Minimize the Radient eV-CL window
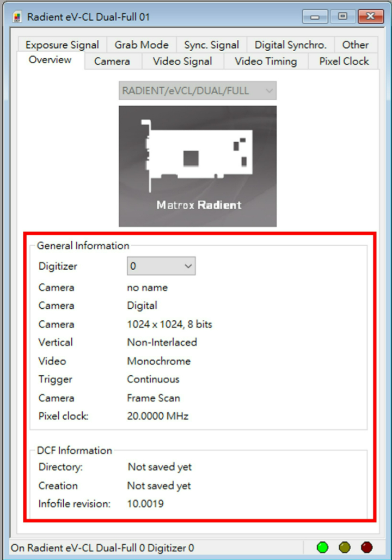Viewport: 392px width, 560px height. (315, 16)
